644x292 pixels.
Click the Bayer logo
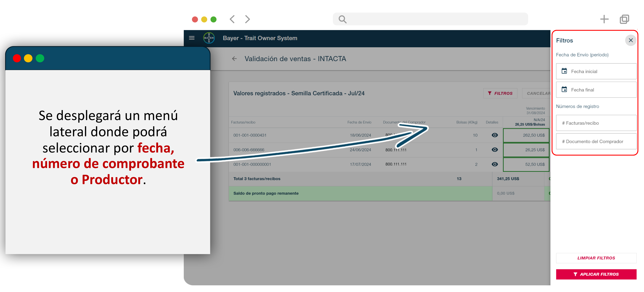[209, 38]
